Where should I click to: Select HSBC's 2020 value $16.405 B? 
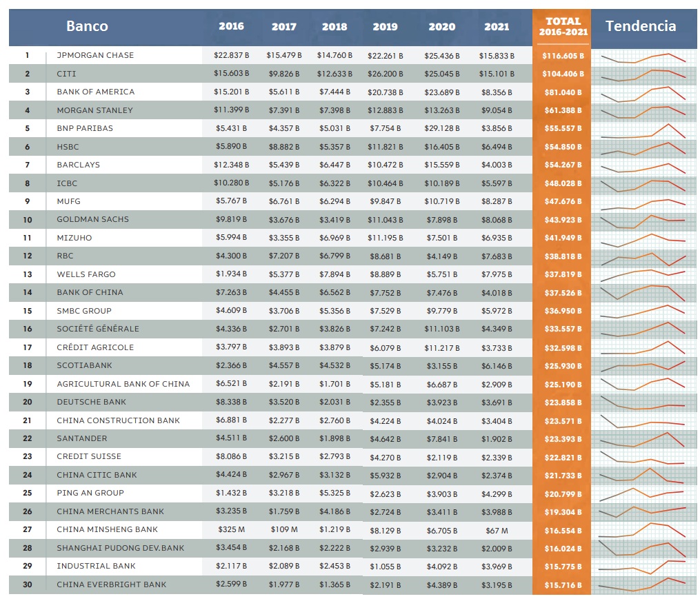tap(441, 147)
